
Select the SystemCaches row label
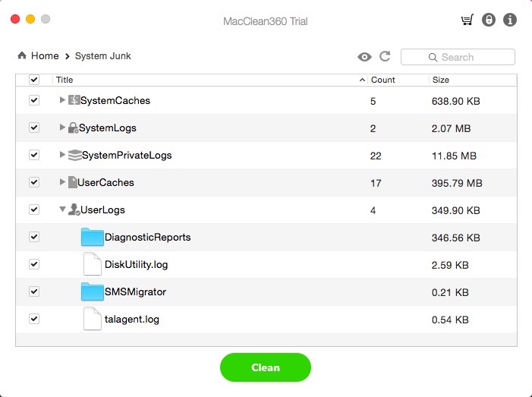point(115,100)
